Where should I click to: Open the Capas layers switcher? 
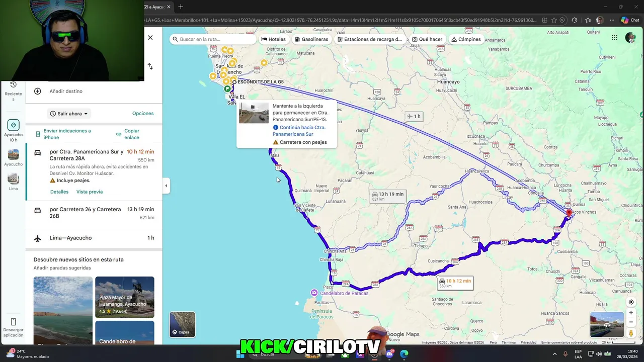coord(182,324)
